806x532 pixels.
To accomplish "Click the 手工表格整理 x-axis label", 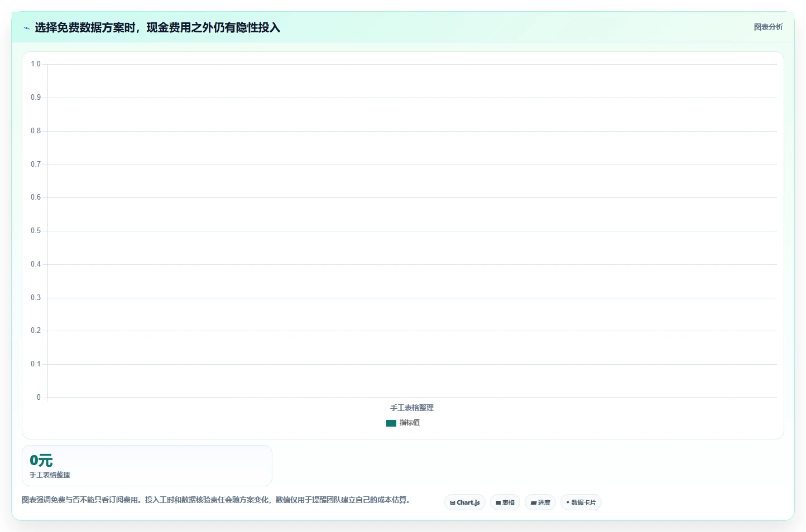I will (412, 408).
